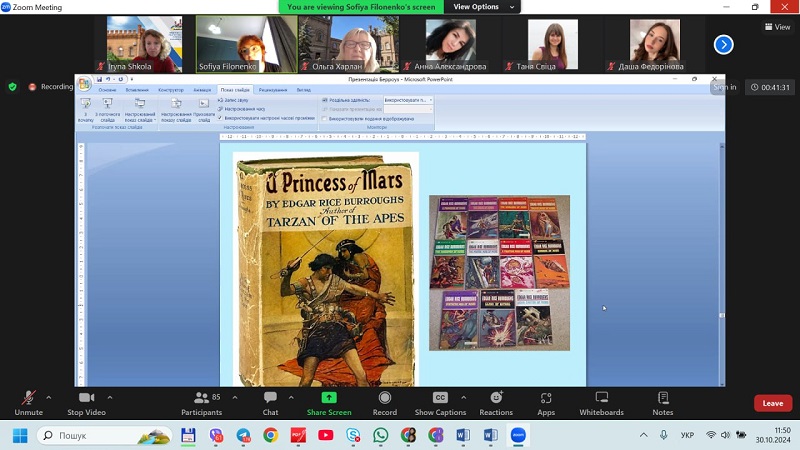The width and height of the screenshot is (800, 450).
Task: Select Sofiya Filonenko's video thumbnail
Action: pos(246,44)
